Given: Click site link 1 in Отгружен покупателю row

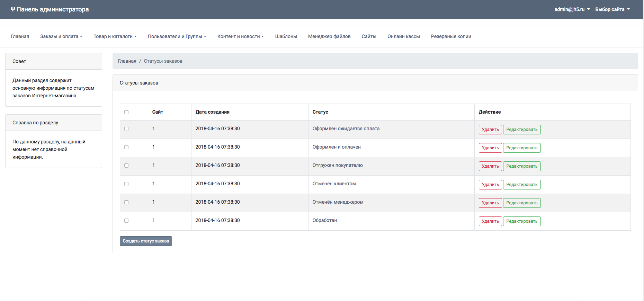Looking at the screenshot, I should [153, 165].
